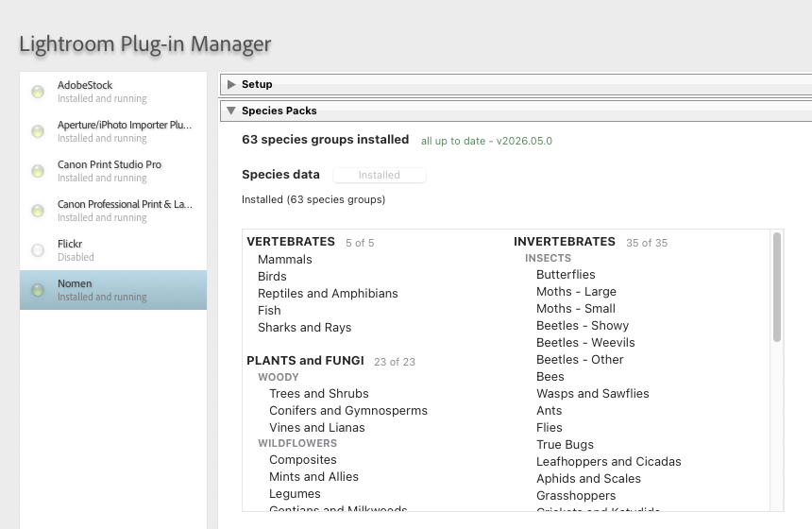Click the 35 of 35 invertebrates count
This screenshot has width=812, height=529.
click(646, 243)
